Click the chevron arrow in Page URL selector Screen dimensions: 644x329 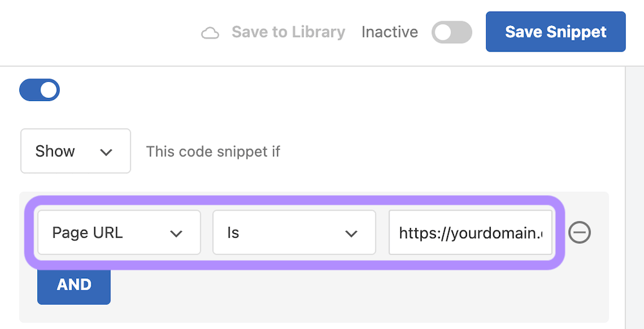176,233
